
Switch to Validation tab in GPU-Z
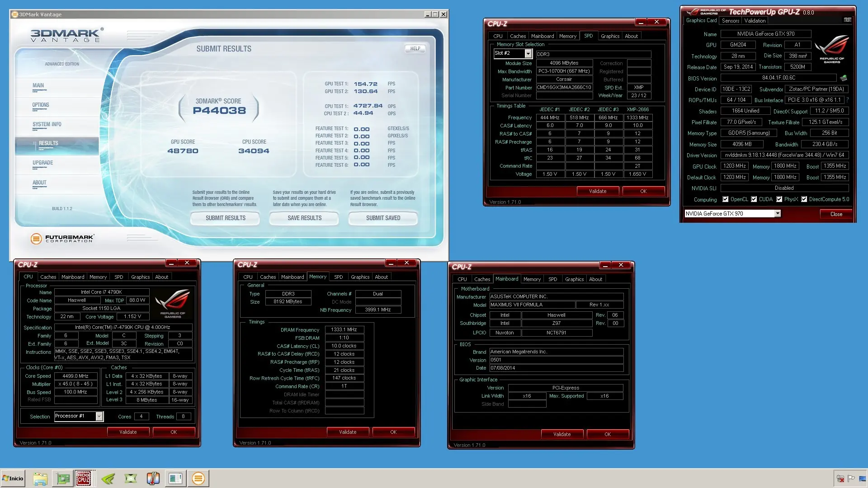click(755, 21)
